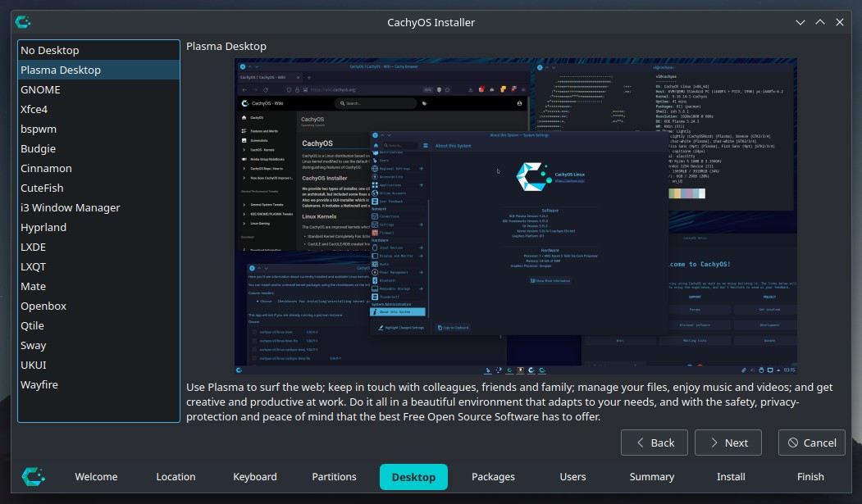Open the Packages step
This screenshot has width=862, height=504.
point(493,477)
